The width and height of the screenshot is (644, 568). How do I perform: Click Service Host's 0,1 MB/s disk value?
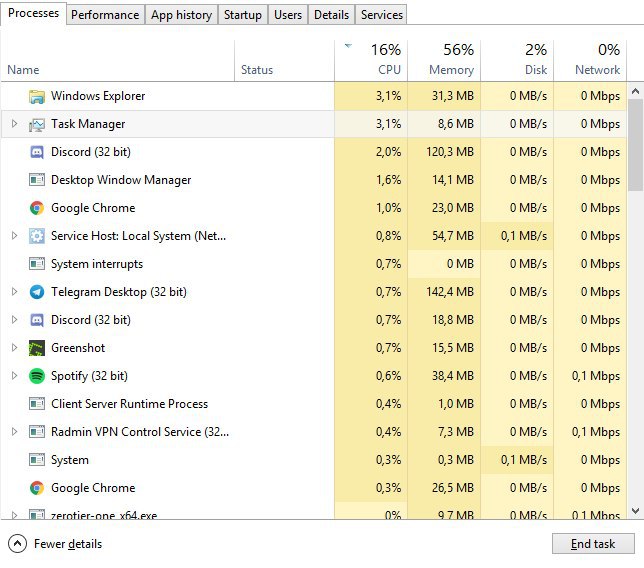click(524, 236)
